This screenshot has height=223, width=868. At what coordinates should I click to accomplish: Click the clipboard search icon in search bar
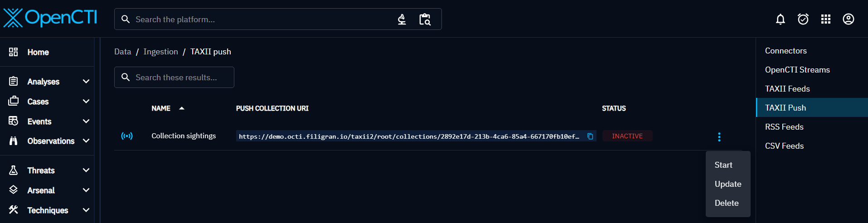(425, 19)
